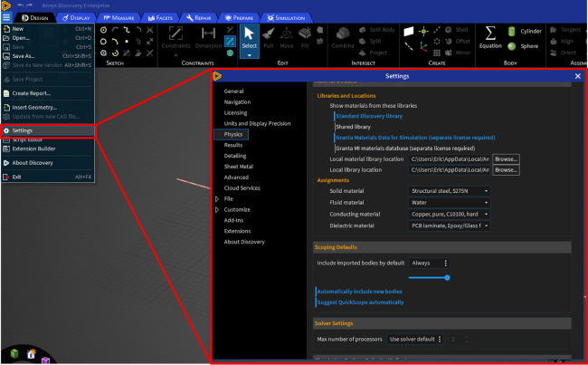
Task: Toggle Granta Materials Data for Simulation option
Action: tap(415, 138)
